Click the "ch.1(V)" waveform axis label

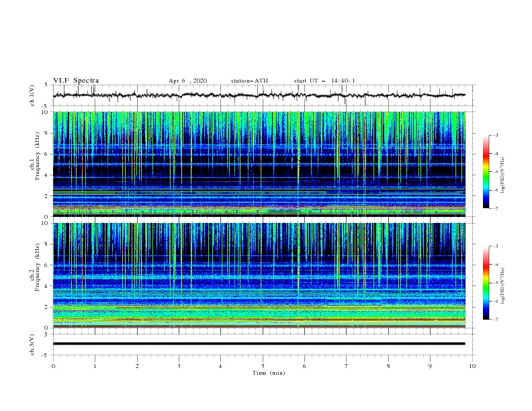pyautogui.click(x=32, y=95)
